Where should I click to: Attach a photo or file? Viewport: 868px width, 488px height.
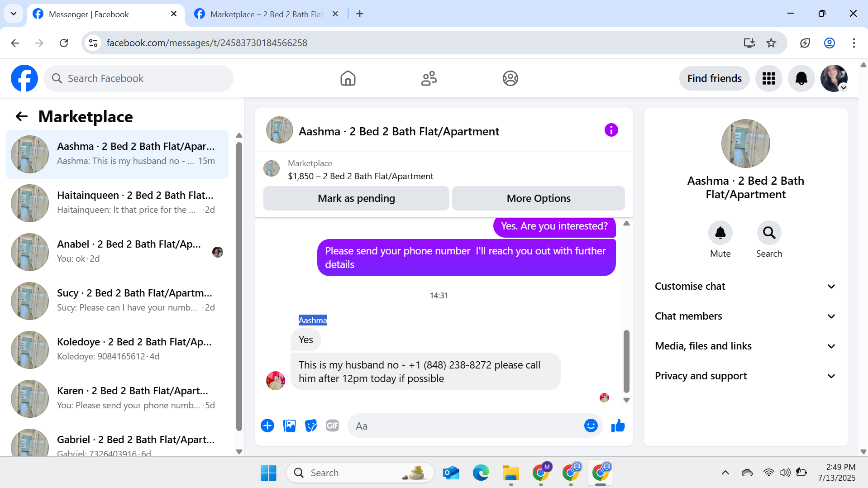pyautogui.click(x=289, y=426)
